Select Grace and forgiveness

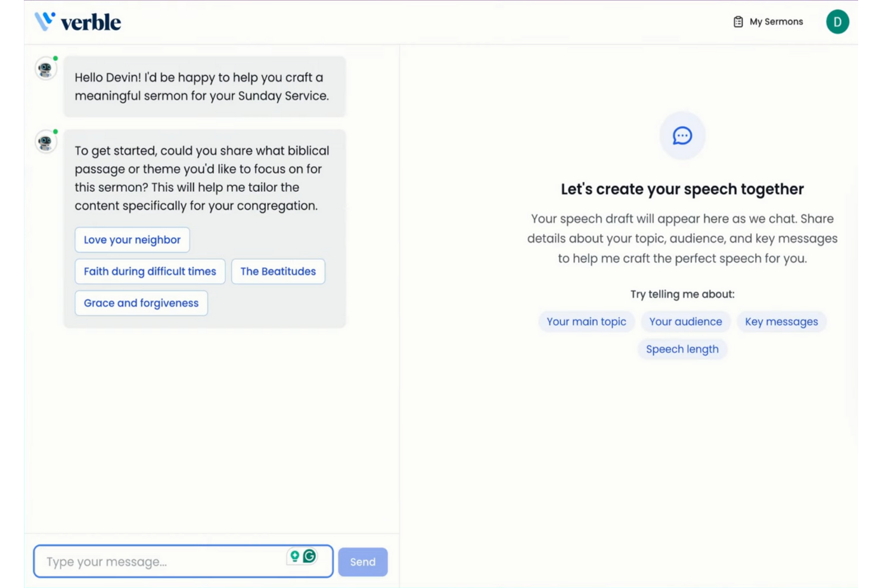pyautogui.click(x=141, y=303)
